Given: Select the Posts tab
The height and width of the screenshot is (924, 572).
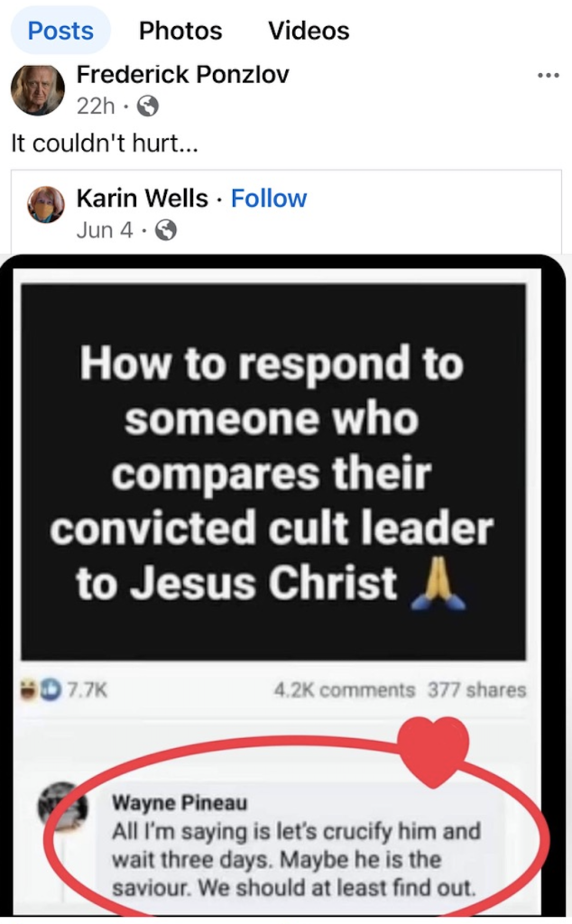Looking at the screenshot, I should coord(60,31).
